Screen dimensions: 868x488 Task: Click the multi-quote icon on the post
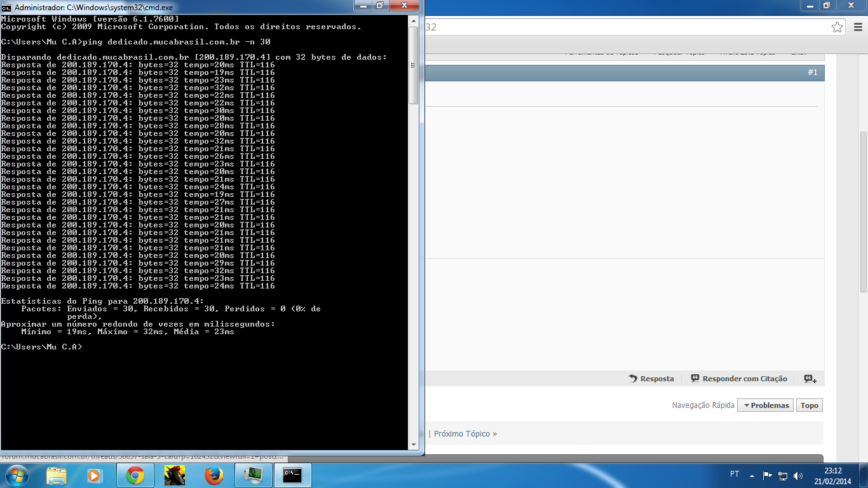point(810,379)
